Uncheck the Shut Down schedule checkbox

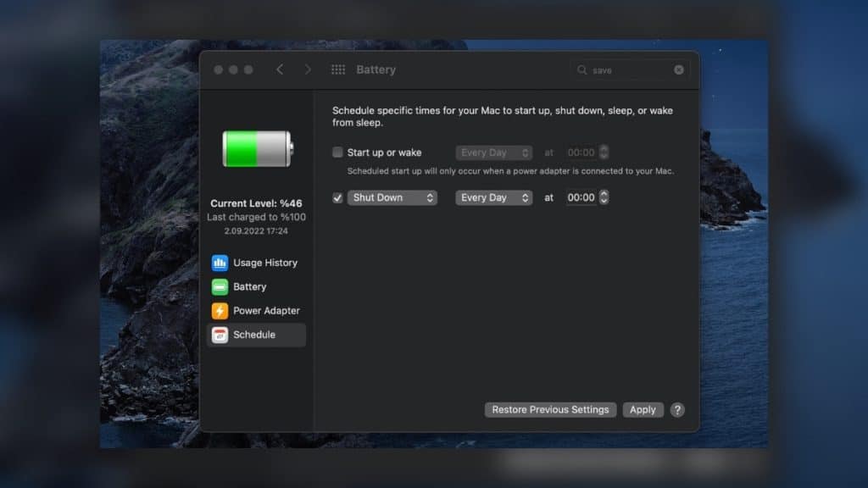pos(337,197)
